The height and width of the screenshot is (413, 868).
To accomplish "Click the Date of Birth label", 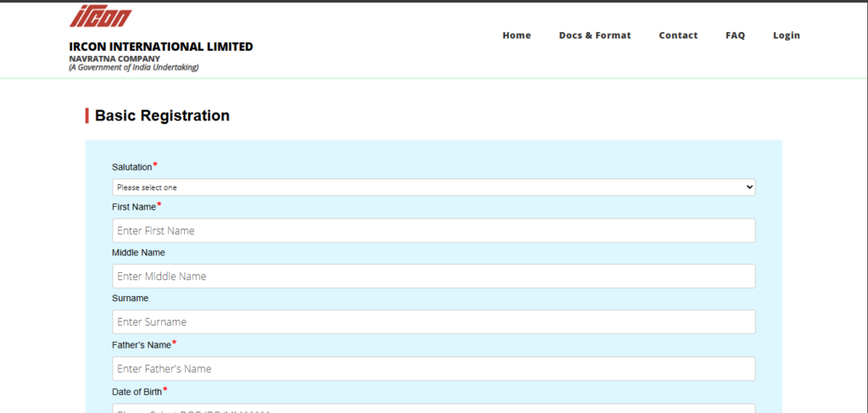I will 137,391.
